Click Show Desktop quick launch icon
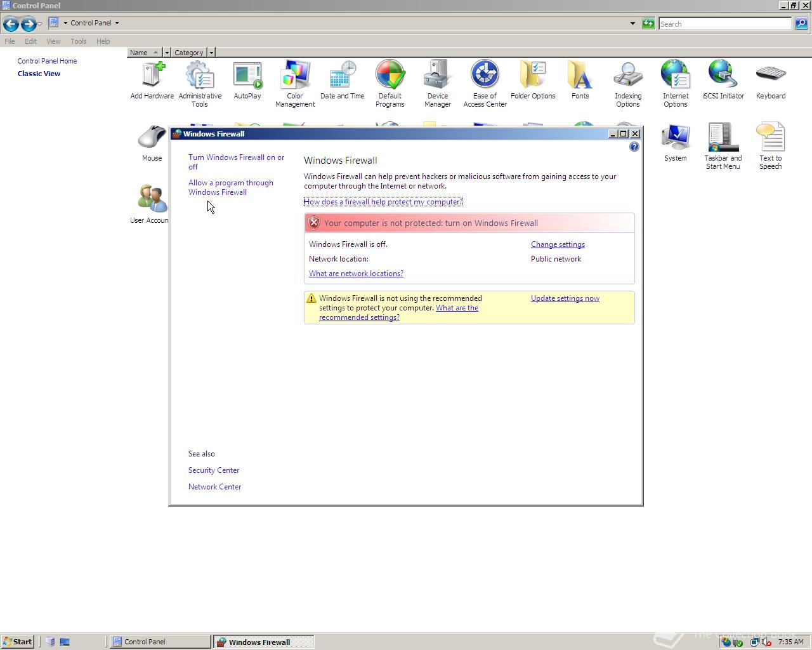Screen dimensions: 812x650 click(64, 642)
